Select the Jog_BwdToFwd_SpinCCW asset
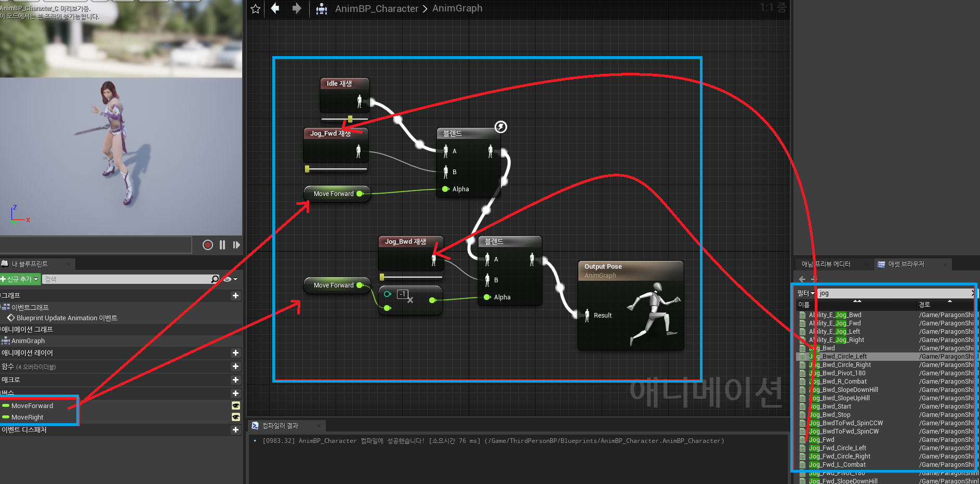 846,423
